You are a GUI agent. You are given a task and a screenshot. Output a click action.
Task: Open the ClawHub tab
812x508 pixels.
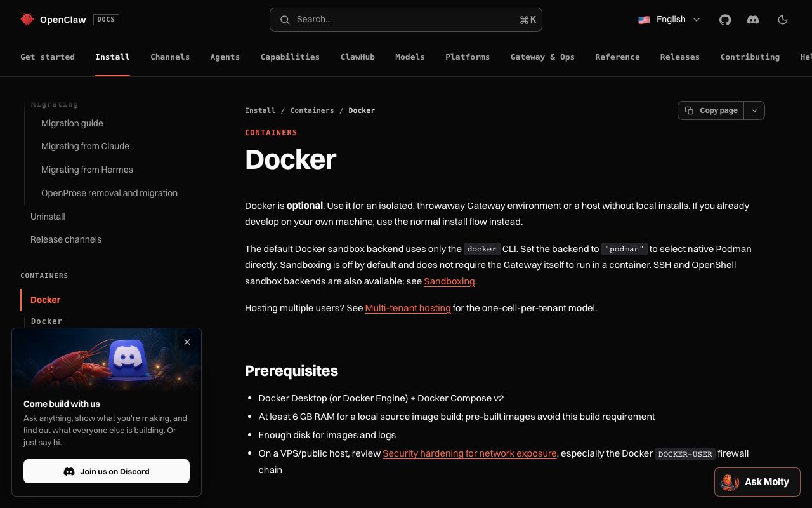pyautogui.click(x=358, y=57)
